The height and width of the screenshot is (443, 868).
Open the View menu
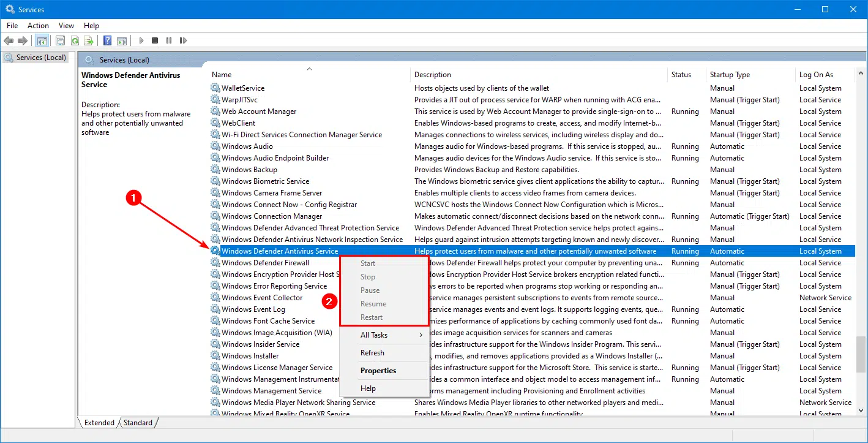coord(66,26)
